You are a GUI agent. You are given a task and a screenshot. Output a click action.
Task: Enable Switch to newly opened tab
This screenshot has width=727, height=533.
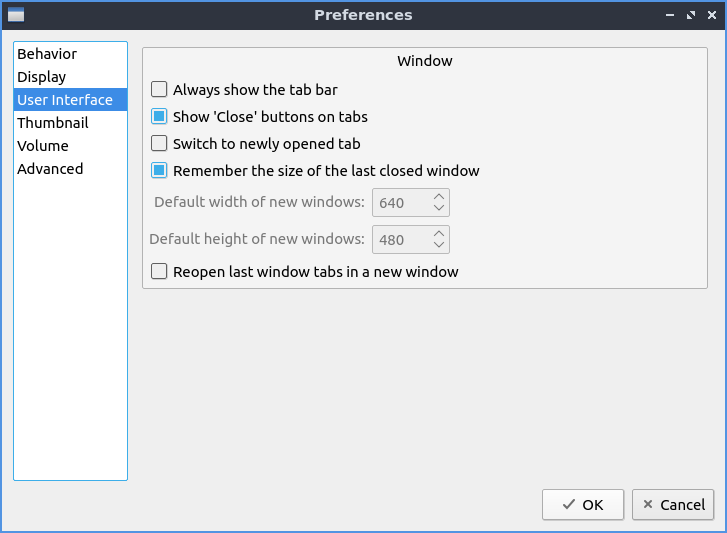point(159,144)
